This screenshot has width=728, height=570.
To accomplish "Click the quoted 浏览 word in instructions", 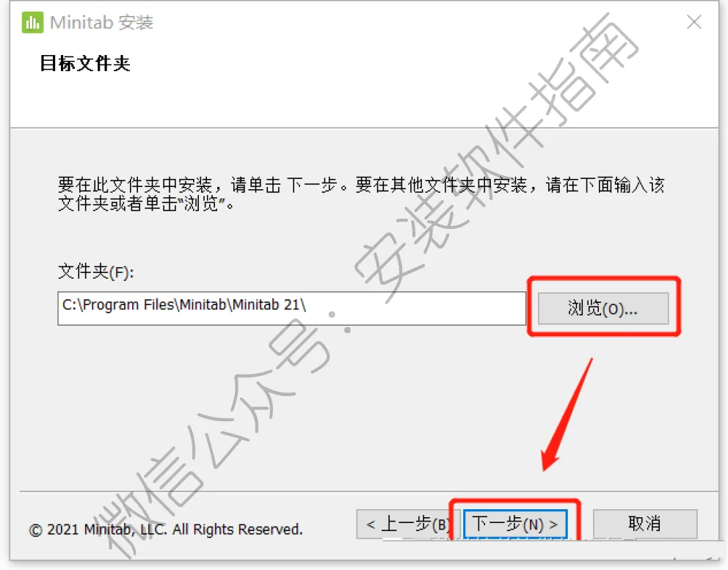I will click(x=201, y=204).
